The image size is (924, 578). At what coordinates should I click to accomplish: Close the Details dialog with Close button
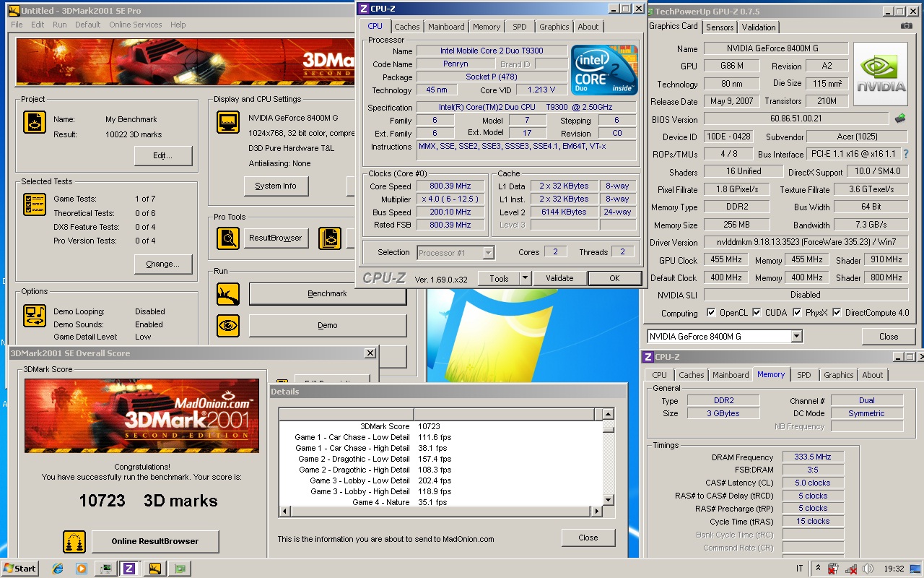(x=588, y=538)
